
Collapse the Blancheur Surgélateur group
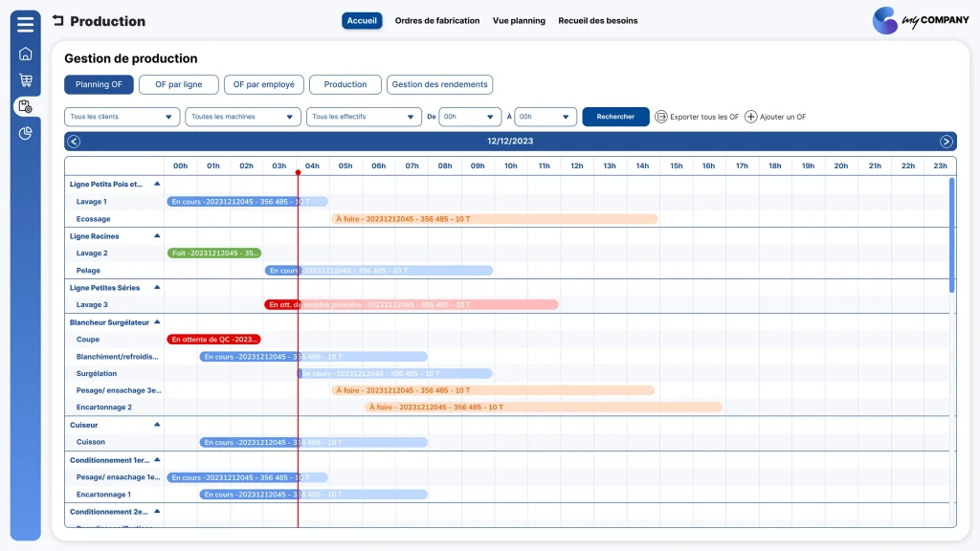157,322
